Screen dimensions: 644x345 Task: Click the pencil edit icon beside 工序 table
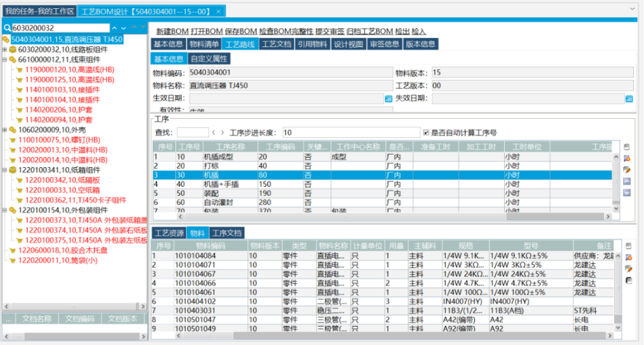pos(627,170)
